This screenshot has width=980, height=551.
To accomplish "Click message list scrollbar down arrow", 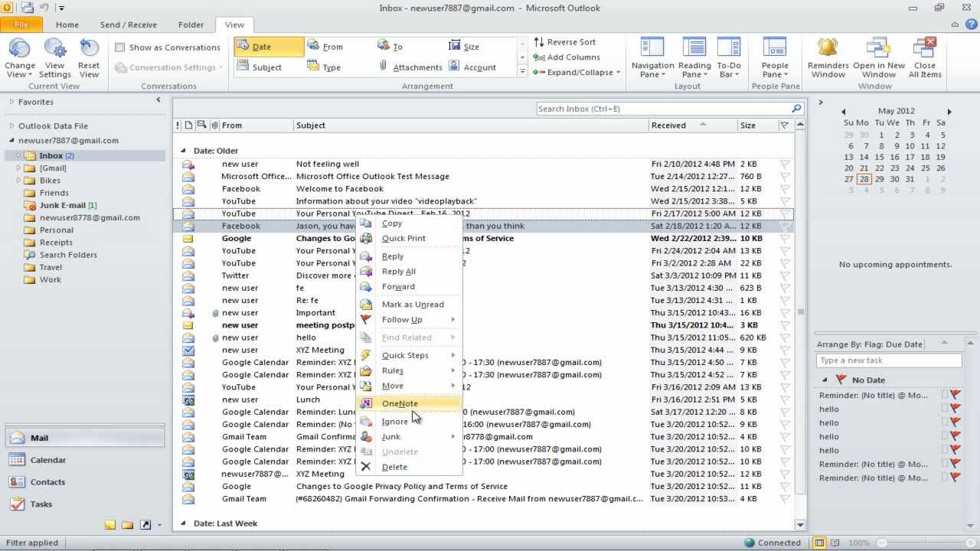I will point(801,525).
